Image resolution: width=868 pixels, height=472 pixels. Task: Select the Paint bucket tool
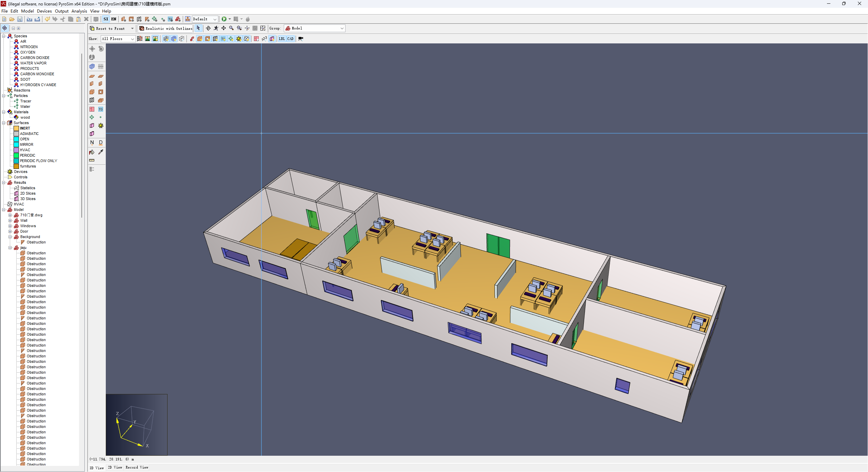coord(92,152)
